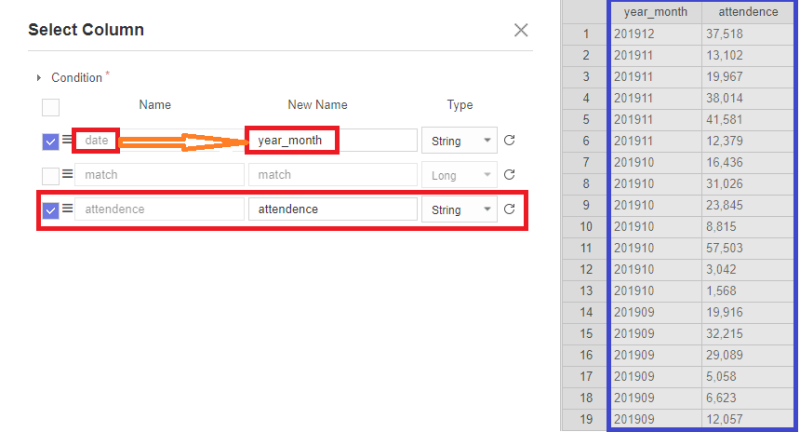800x432 pixels.
Task: Grab the drag handle of date row
Action: 67,139
